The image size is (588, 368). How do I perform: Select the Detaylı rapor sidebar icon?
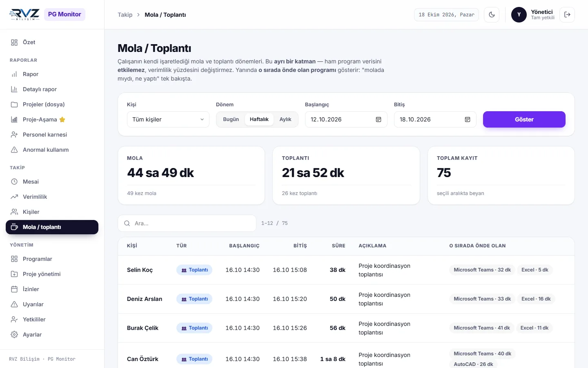click(14, 89)
